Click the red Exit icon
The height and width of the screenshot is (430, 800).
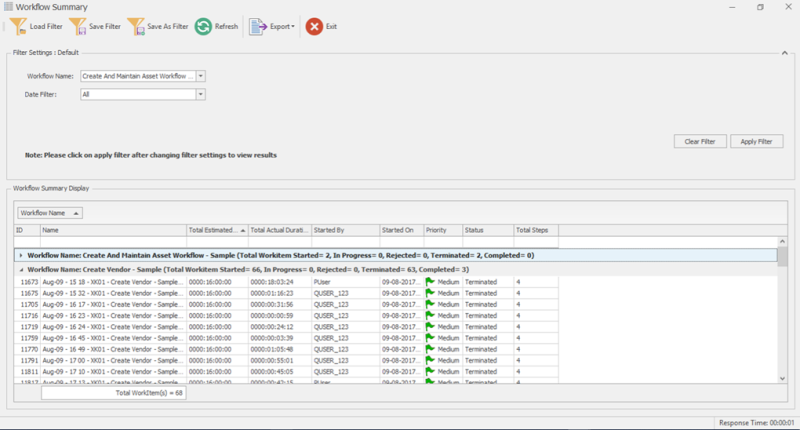[314, 27]
